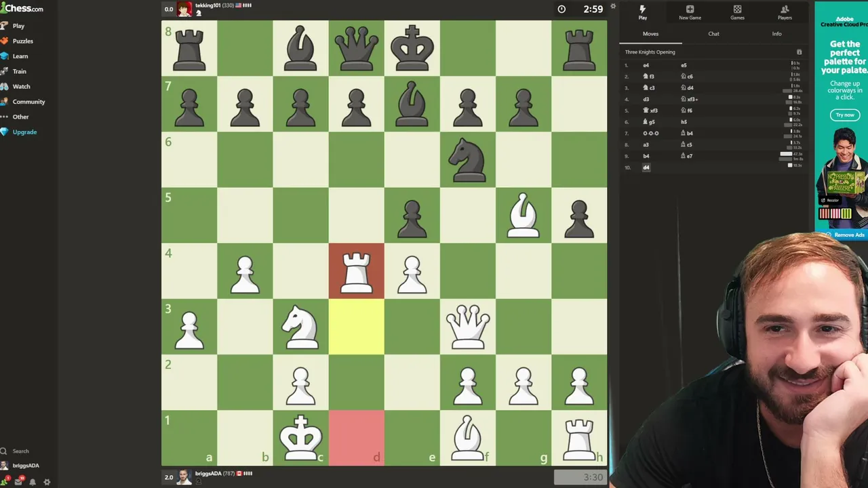Select the white king on c1
This screenshot has height=488, width=868.
pos(300,439)
